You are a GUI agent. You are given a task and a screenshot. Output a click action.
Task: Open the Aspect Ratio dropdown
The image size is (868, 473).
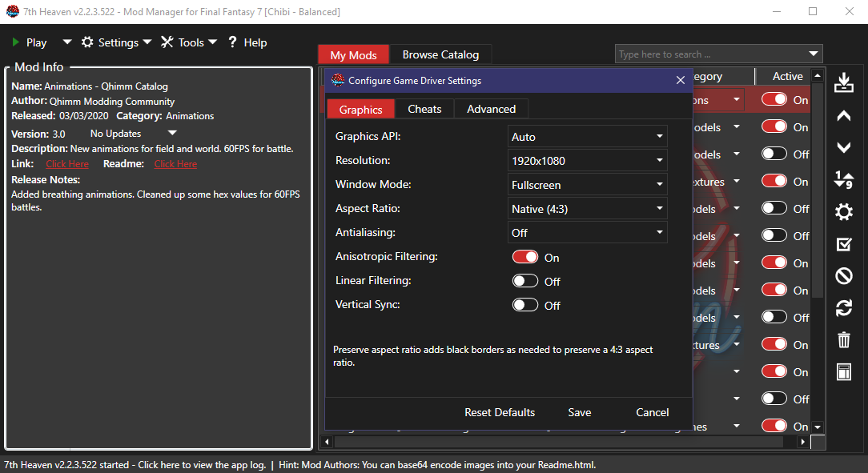[x=587, y=209]
